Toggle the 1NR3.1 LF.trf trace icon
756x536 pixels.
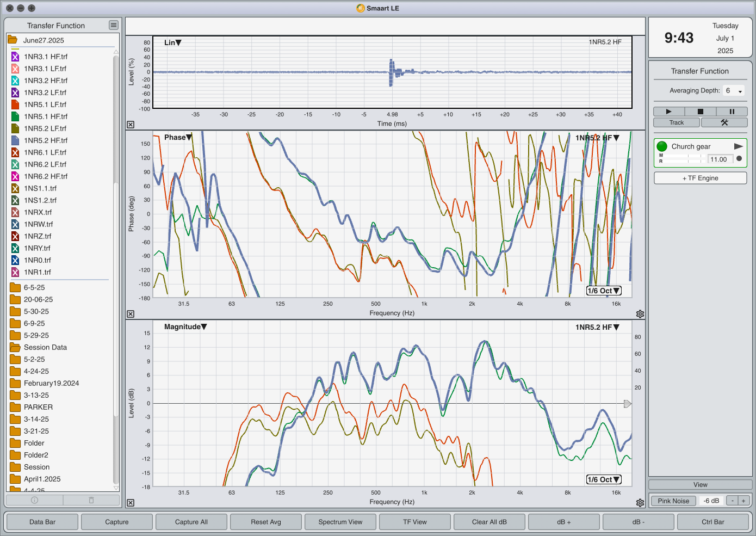coord(15,69)
